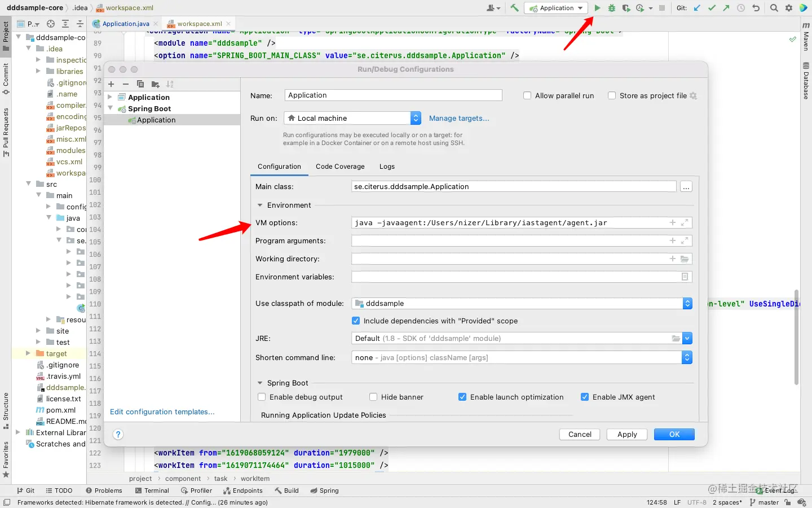Show Git history clock icon

(x=741, y=8)
